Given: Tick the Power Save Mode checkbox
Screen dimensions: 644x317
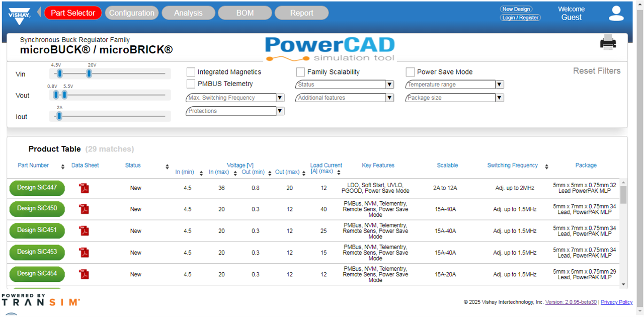Looking at the screenshot, I should click(410, 72).
